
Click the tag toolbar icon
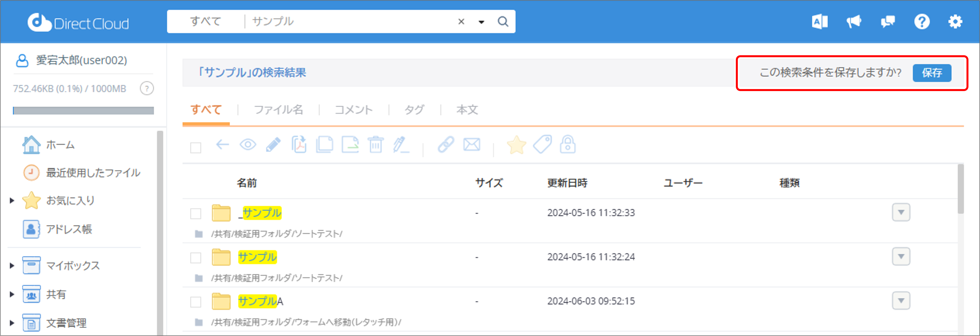click(542, 145)
